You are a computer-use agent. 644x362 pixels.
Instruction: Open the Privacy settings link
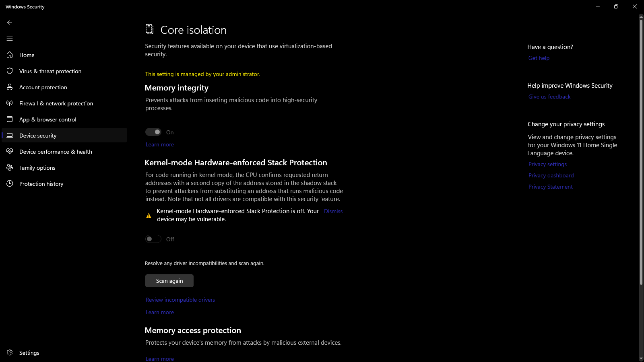(547, 164)
